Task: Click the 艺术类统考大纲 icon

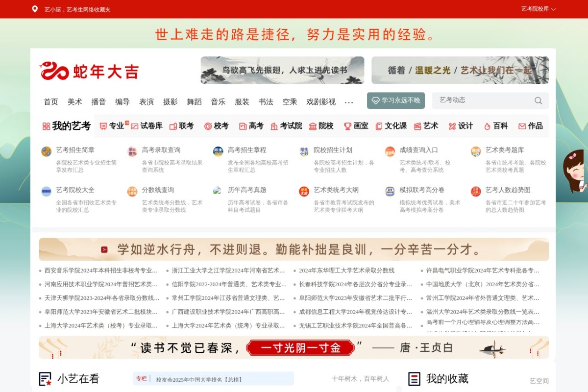Action: click(x=304, y=192)
